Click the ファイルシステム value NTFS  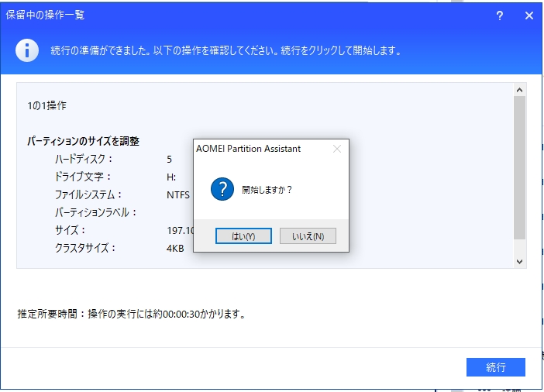tap(178, 195)
